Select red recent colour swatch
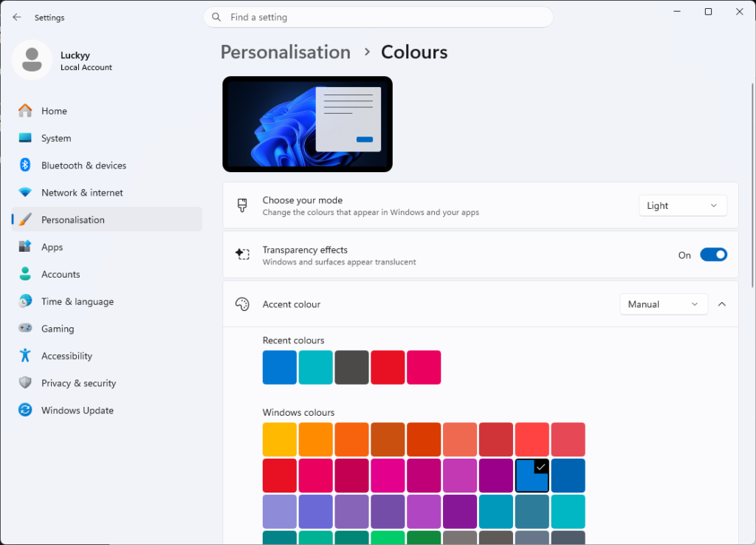 coord(388,368)
